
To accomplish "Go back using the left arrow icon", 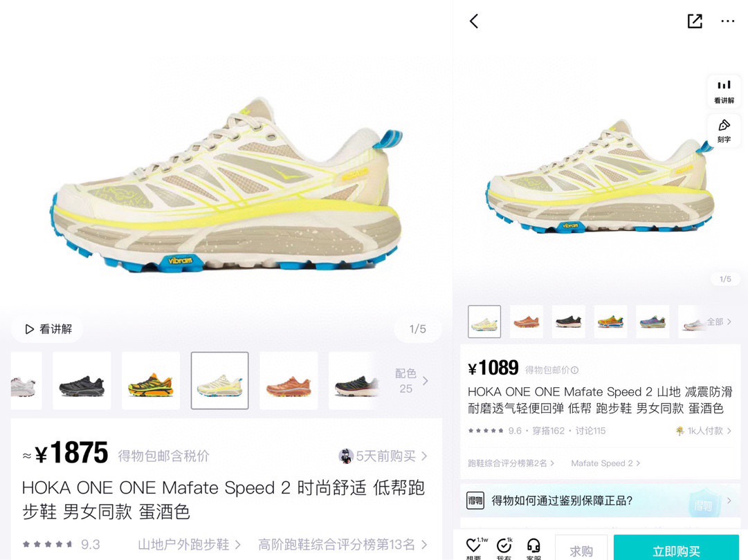I will point(474,21).
